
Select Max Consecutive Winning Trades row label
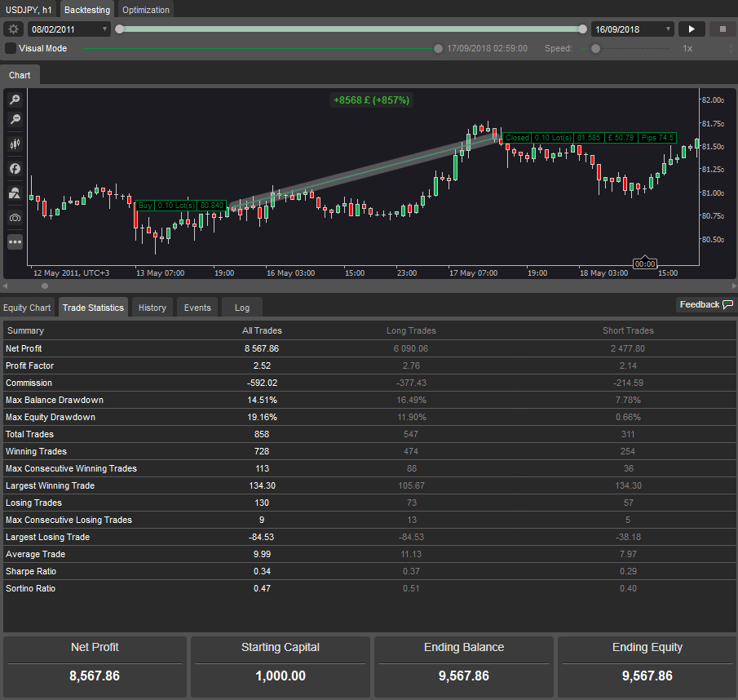pos(71,468)
